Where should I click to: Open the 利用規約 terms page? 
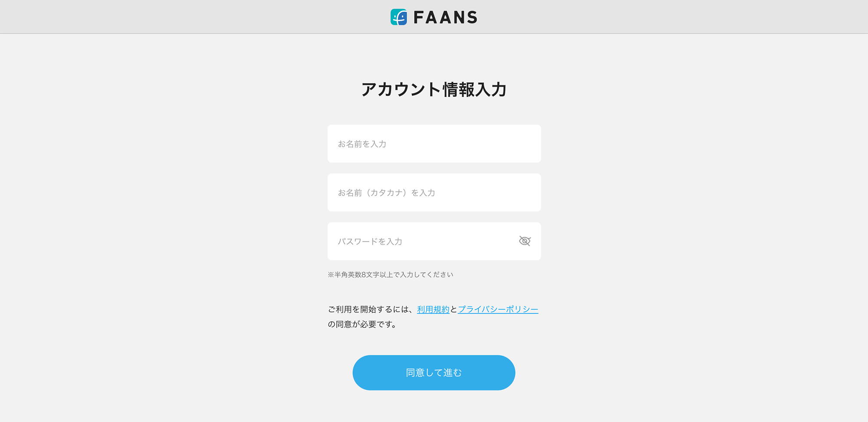point(433,309)
